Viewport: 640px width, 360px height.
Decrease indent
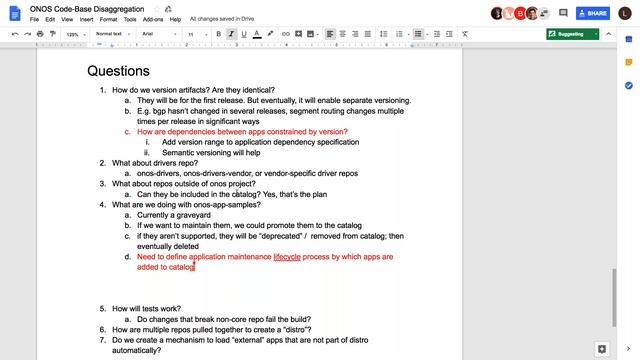click(437, 34)
